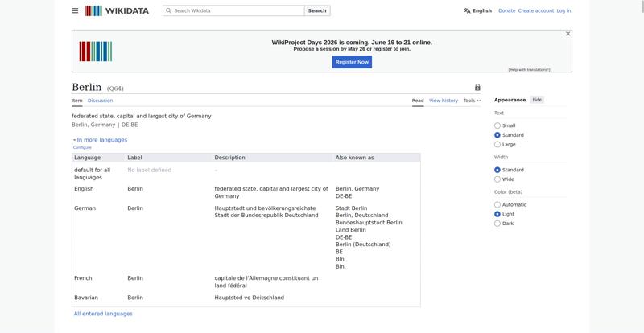Enable the Dark color mode

coord(497,224)
